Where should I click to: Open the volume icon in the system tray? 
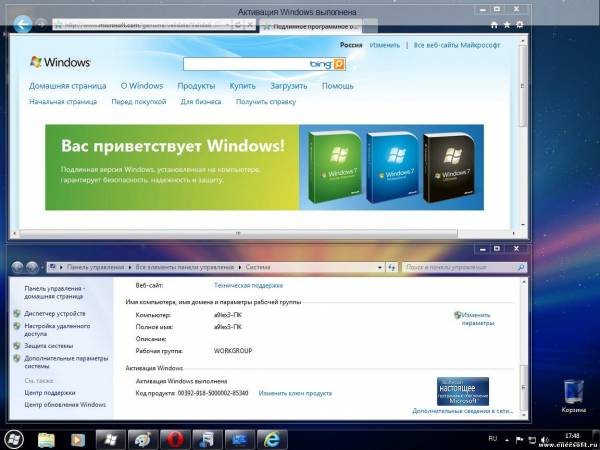(545, 440)
